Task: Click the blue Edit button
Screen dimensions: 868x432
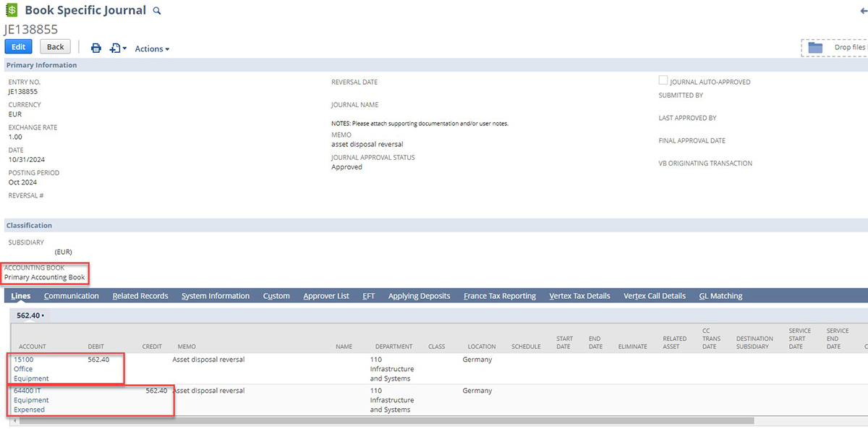Action: pyautogui.click(x=18, y=47)
